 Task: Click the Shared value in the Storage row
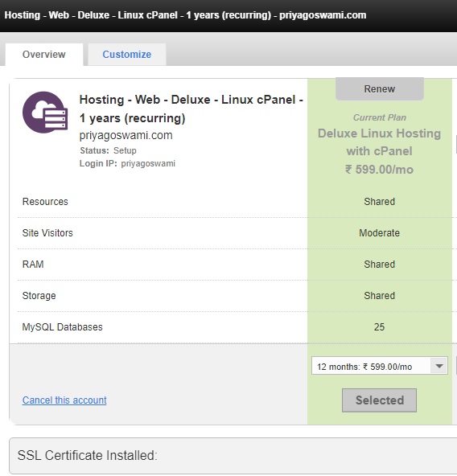pos(379,295)
